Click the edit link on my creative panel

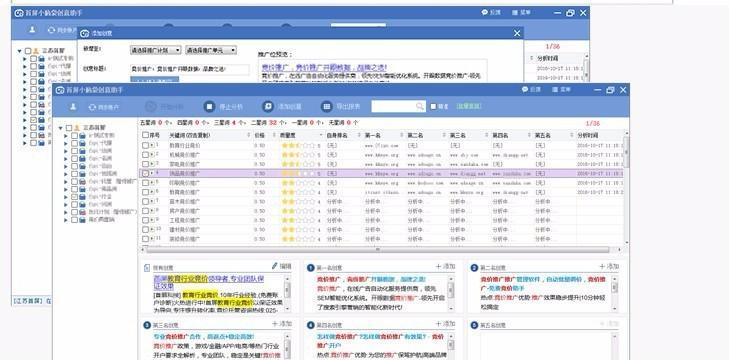[285, 266]
